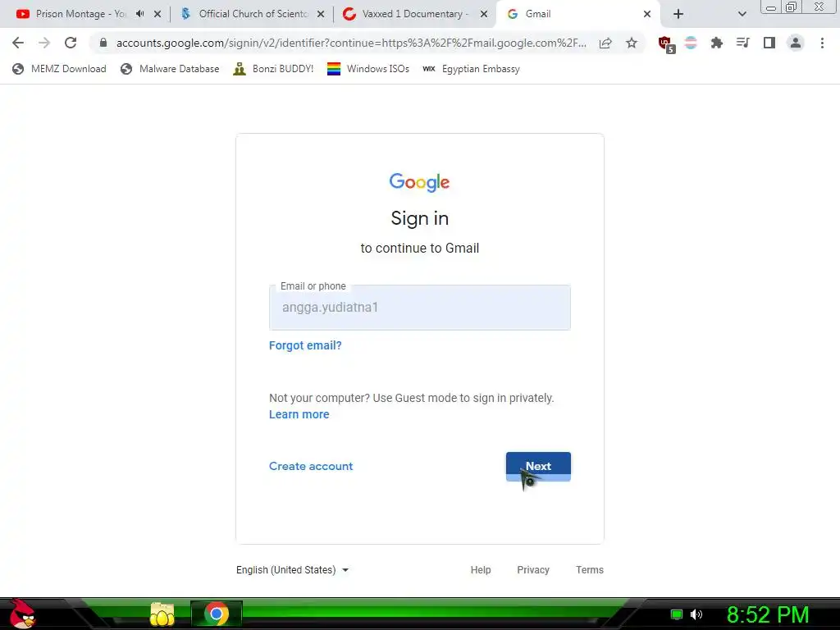Mute audio on Prison Montage tab

tap(139, 14)
